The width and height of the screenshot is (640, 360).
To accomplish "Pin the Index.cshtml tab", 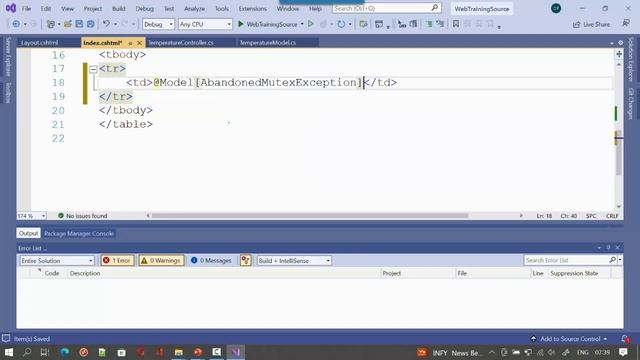I will pyautogui.click(x=130, y=43).
